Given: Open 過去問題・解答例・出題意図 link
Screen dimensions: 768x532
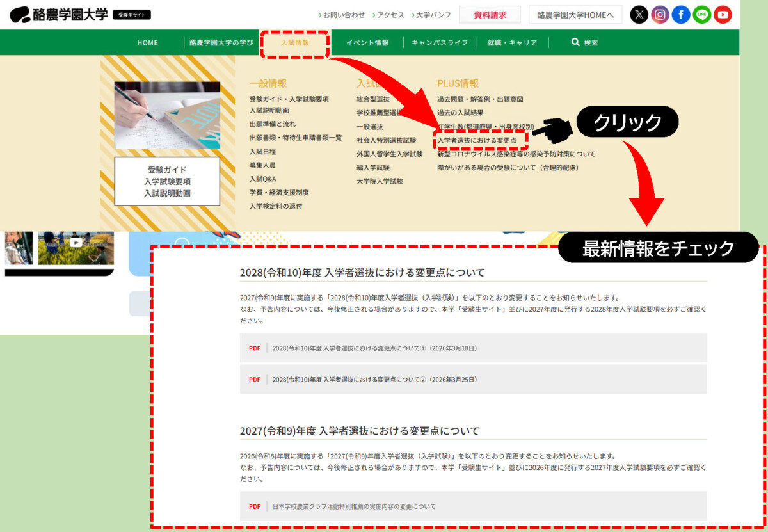Looking at the screenshot, I should point(480,99).
